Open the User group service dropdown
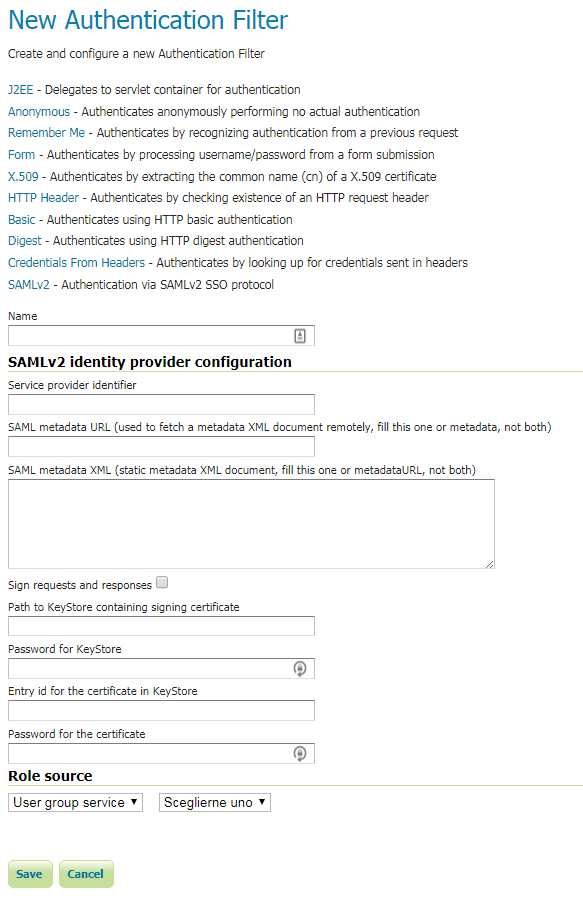Image resolution: width=583 pixels, height=906 pixels. click(x=75, y=802)
